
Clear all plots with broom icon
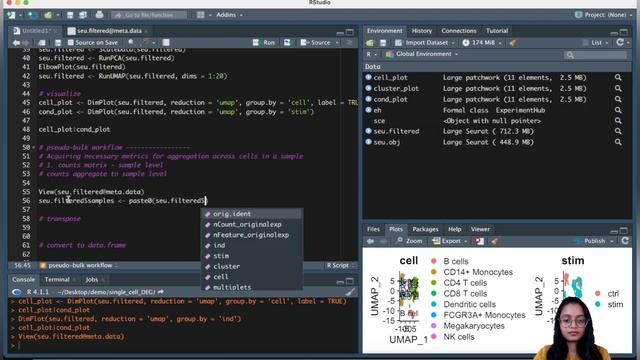(x=494, y=241)
